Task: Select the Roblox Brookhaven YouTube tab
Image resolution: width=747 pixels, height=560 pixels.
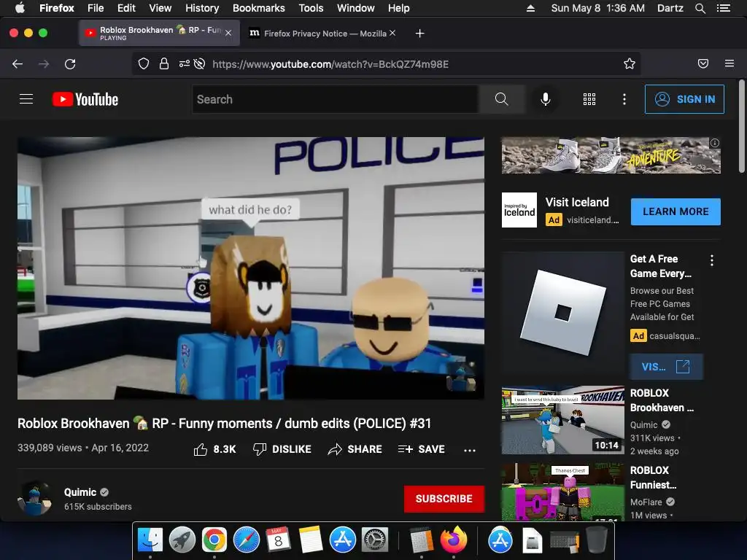Action: pyautogui.click(x=158, y=33)
